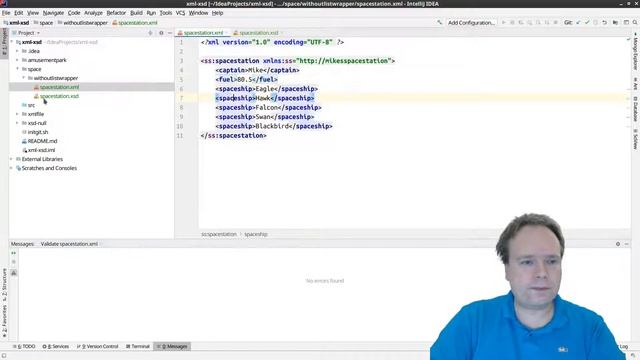
Task: Open the File menu
Action: pyautogui.click(x=6, y=13)
